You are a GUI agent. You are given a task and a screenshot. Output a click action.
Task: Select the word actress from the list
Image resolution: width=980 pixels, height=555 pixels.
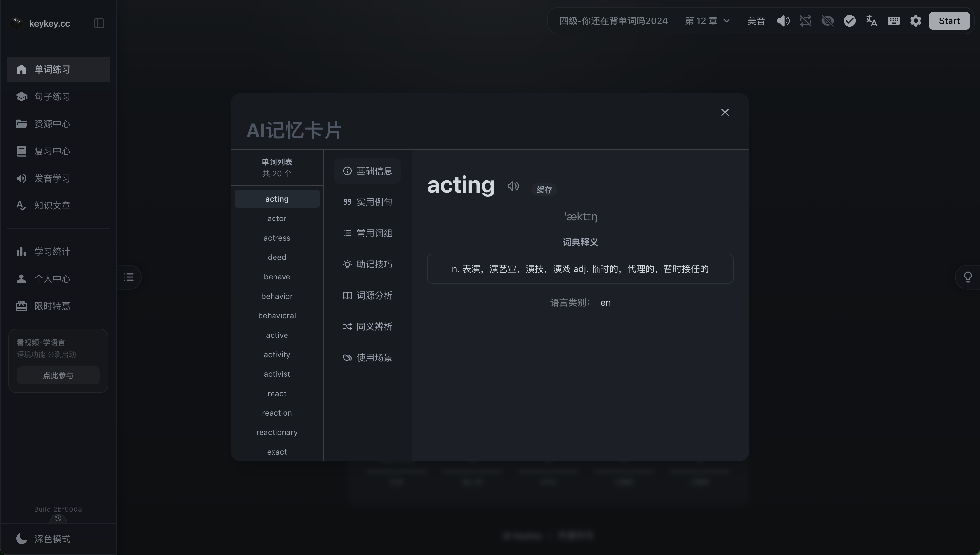(277, 238)
